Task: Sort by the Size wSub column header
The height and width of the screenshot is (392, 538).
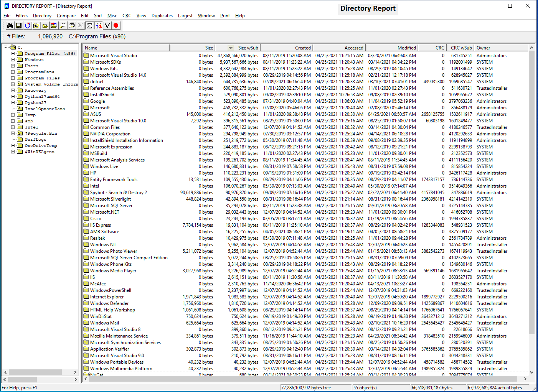Action: [237, 48]
